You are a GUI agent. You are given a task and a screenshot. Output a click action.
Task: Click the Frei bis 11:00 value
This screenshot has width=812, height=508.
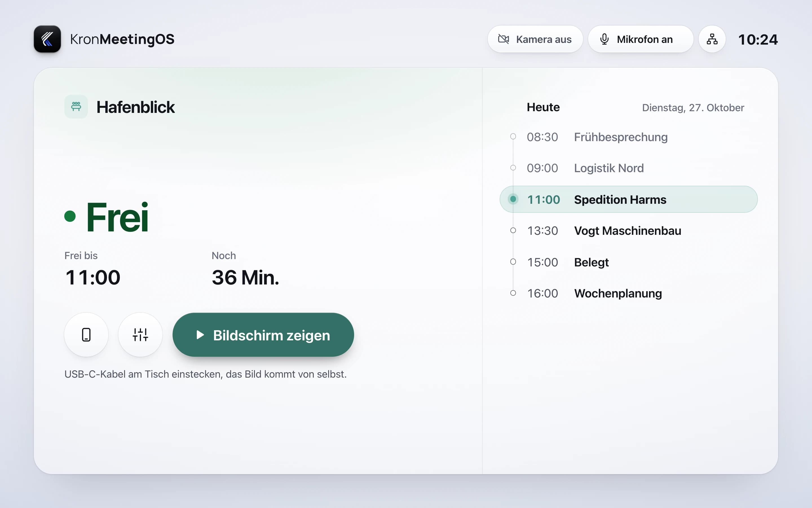click(92, 277)
